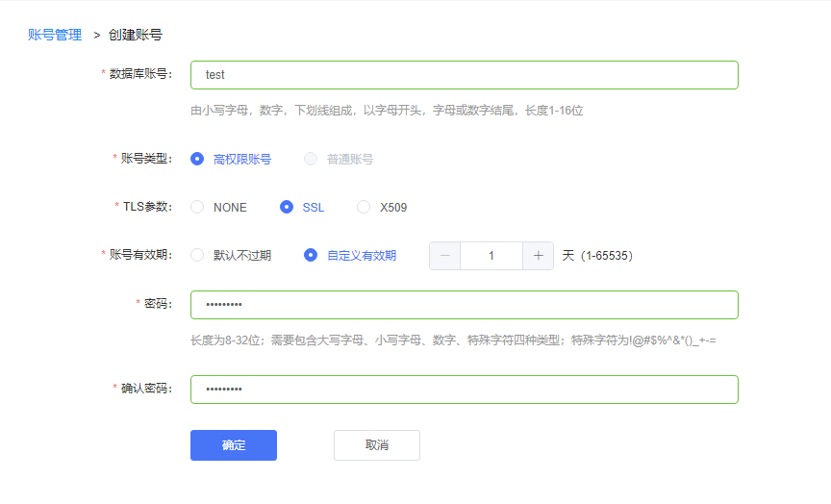
Task: Click the minus icon to decrease validity days
Action: click(444, 256)
